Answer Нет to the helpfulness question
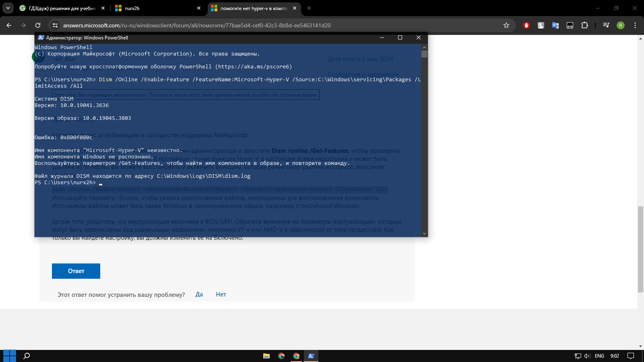This screenshot has width=644, height=362. pyautogui.click(x=221, y=294)
